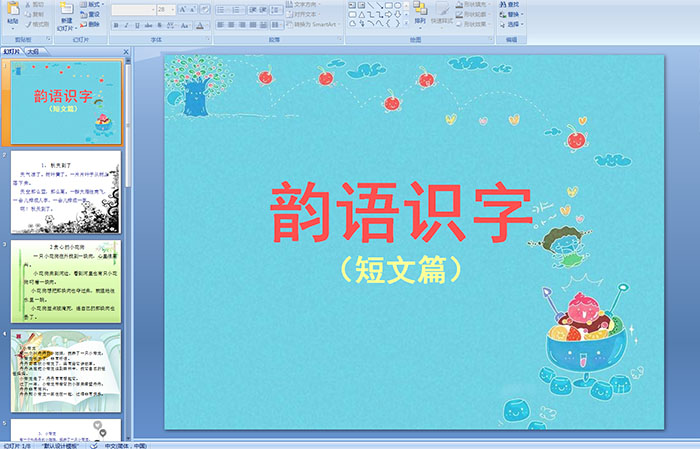Screen dimensions: 700x449
Task: Select slide 4 thumbnail with open book
Action: pyautogui.click(x=66, y=371)
